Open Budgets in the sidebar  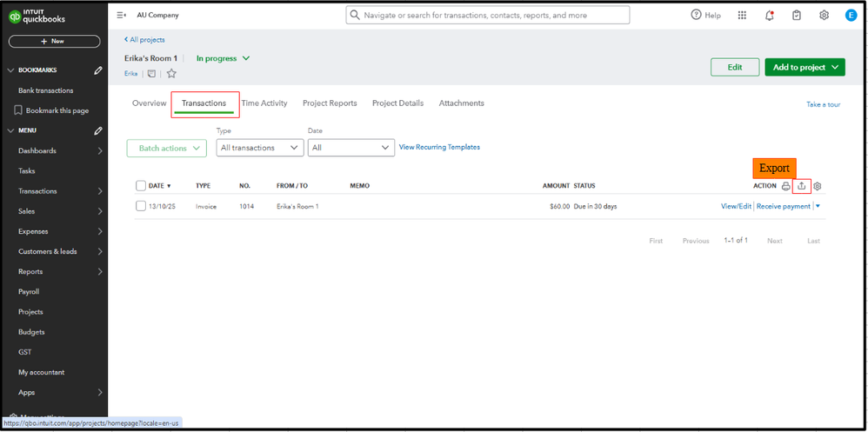tap(31, 332)
